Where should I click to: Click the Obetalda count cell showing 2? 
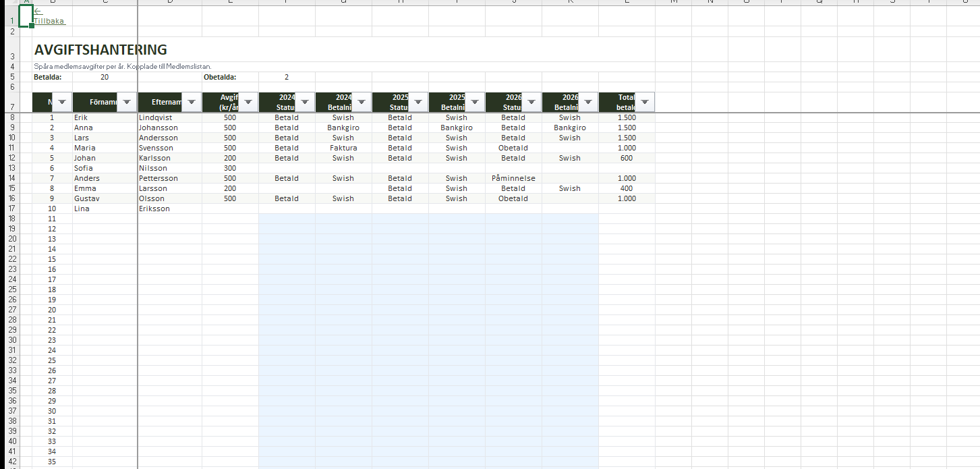pos(287,77)
